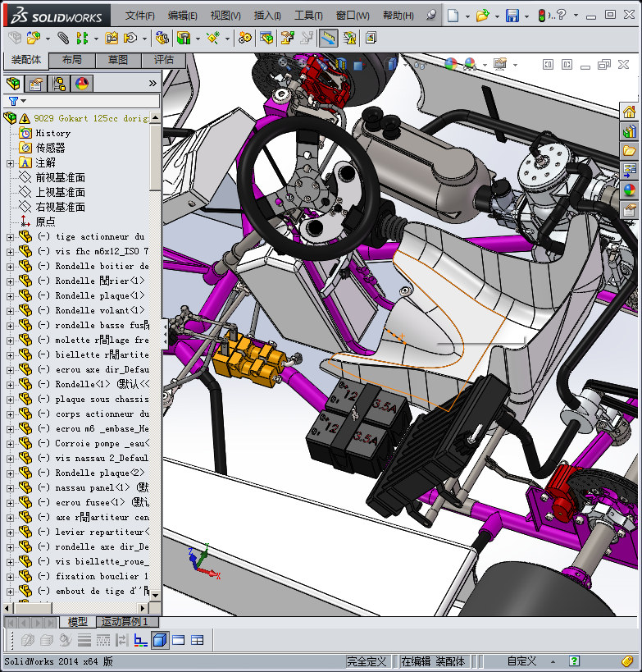642x672 pixels.
Task: Open the ConfigurationManager panel tab
Action: click(59, 84)
